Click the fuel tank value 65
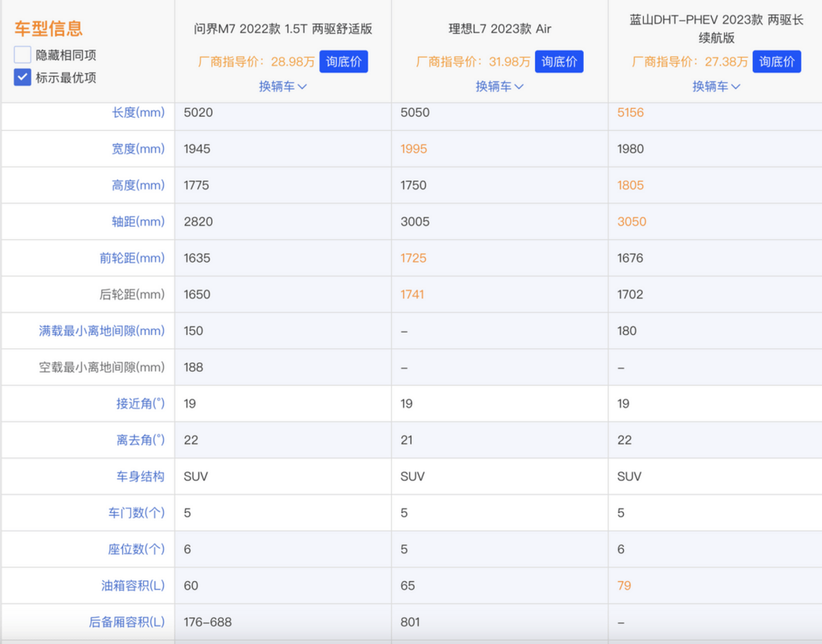 point(407,585)
